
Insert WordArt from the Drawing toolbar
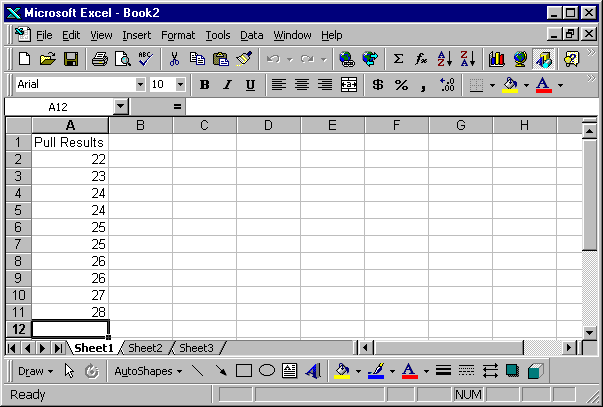[312, 371]
